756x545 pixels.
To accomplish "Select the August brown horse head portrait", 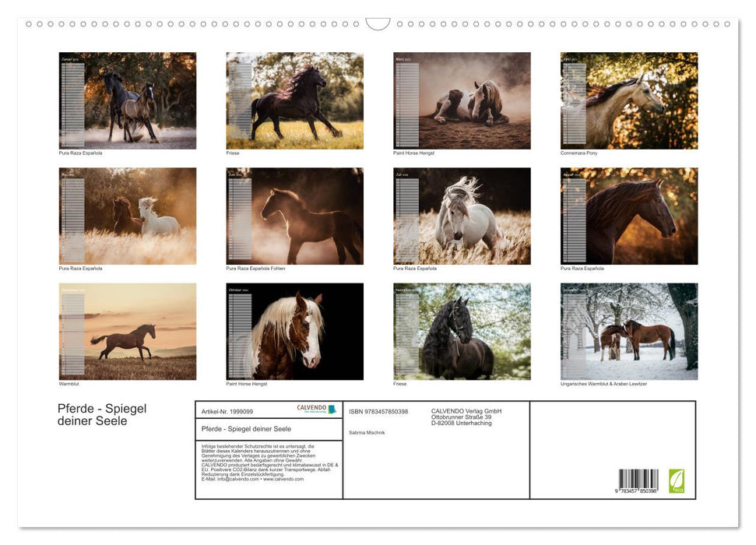I will (629, 216).
